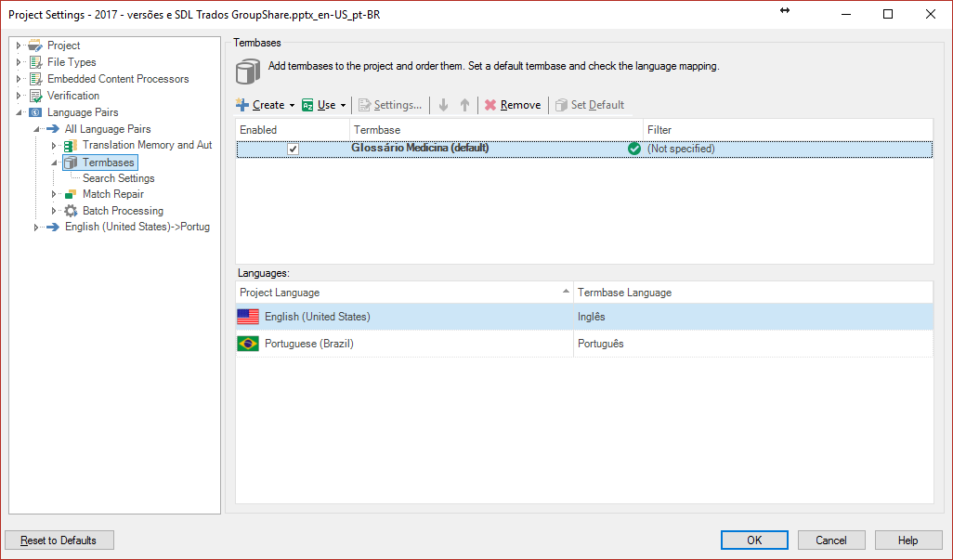This screenshot has width=953, height=560.
Task: Open the Use dropdown arrow
Action: click(x=343, y=105)
